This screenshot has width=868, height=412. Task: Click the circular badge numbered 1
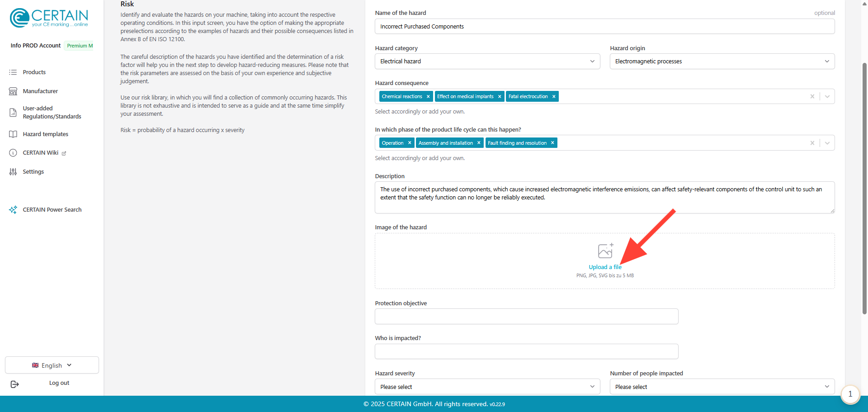pos(850,394)
